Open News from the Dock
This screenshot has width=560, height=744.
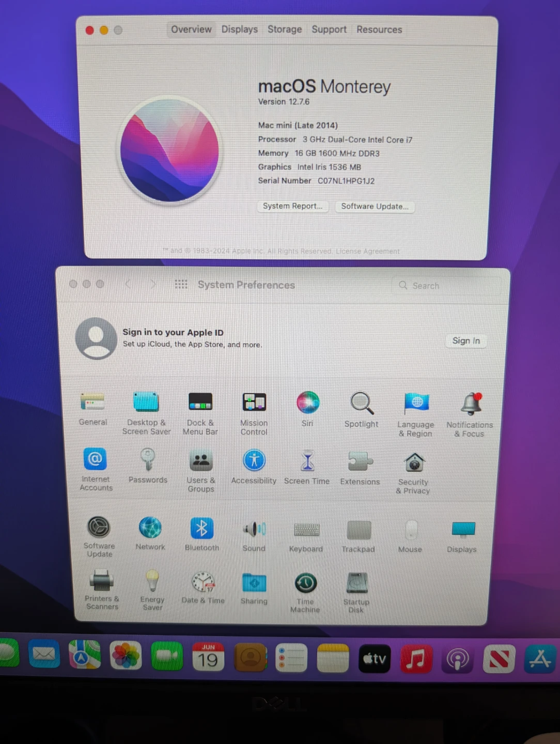click(x=499, y=659)
